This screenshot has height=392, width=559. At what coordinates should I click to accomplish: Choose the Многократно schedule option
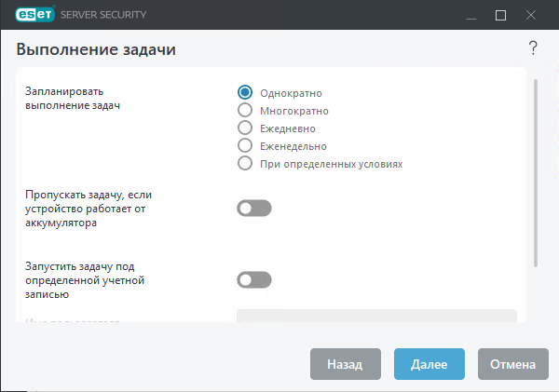click(245, 111)
